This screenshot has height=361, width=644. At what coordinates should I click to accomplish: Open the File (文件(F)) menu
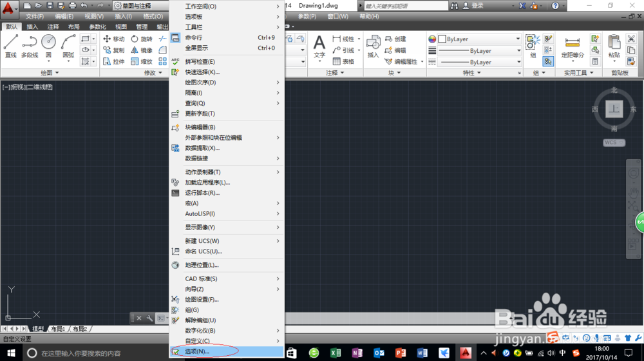[x=35, y=17]
